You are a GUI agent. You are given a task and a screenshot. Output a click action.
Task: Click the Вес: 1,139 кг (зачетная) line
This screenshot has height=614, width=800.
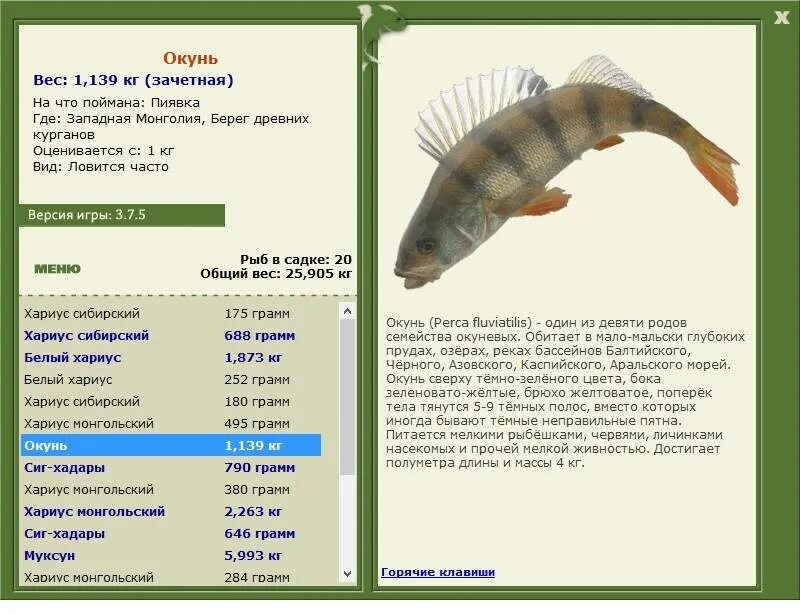pos(133,80)
